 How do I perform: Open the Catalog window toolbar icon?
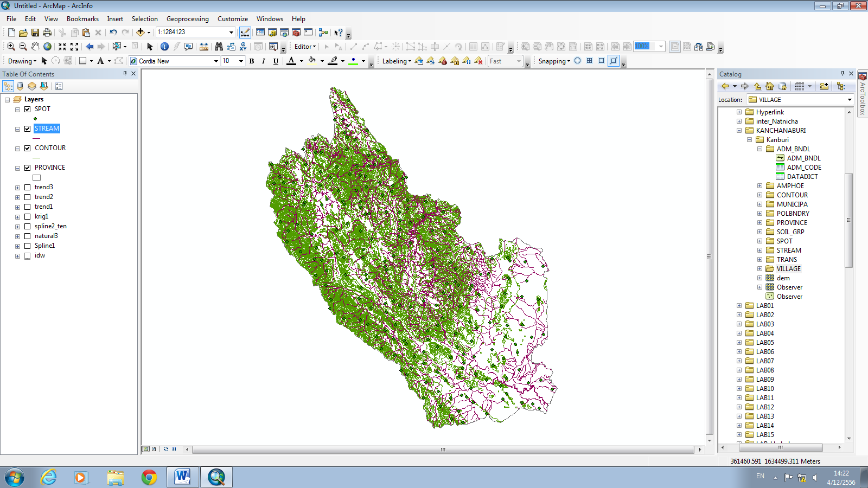(271, 33)
